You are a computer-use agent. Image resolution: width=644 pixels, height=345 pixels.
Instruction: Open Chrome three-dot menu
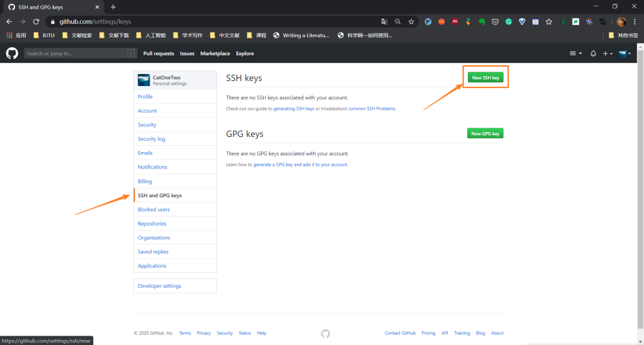(635, 22)
